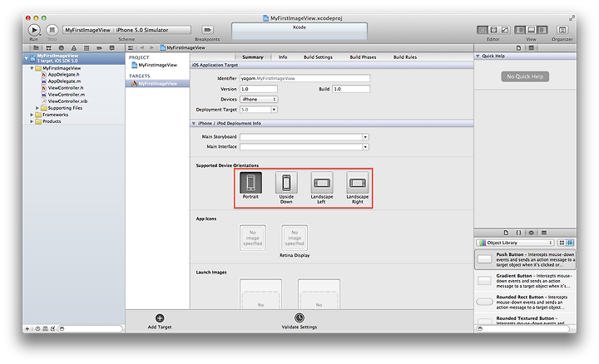Click Validate Settings

(299, 322)
